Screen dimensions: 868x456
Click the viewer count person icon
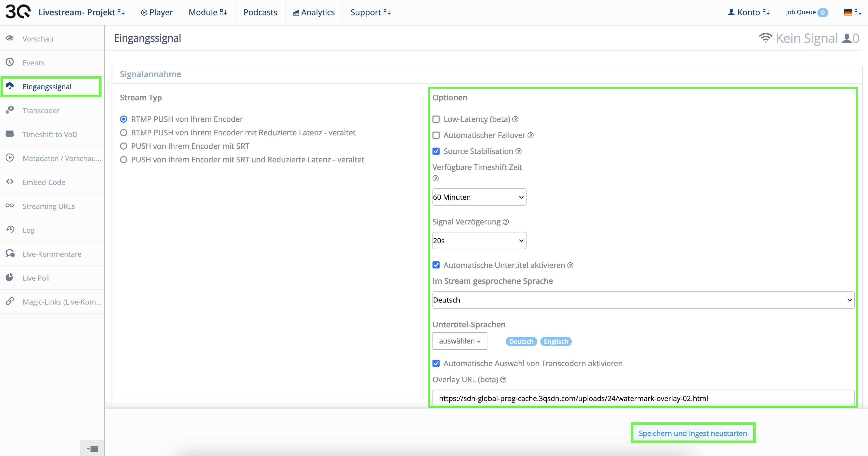(847, 38)
